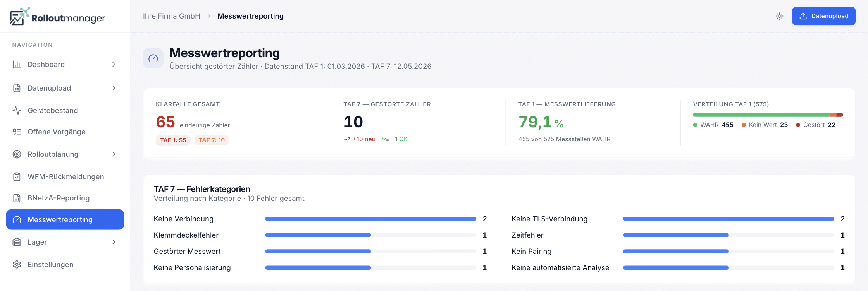868x291 pixels.
Task: Expand the Dashboard submenu chevron
Action: 114,65
